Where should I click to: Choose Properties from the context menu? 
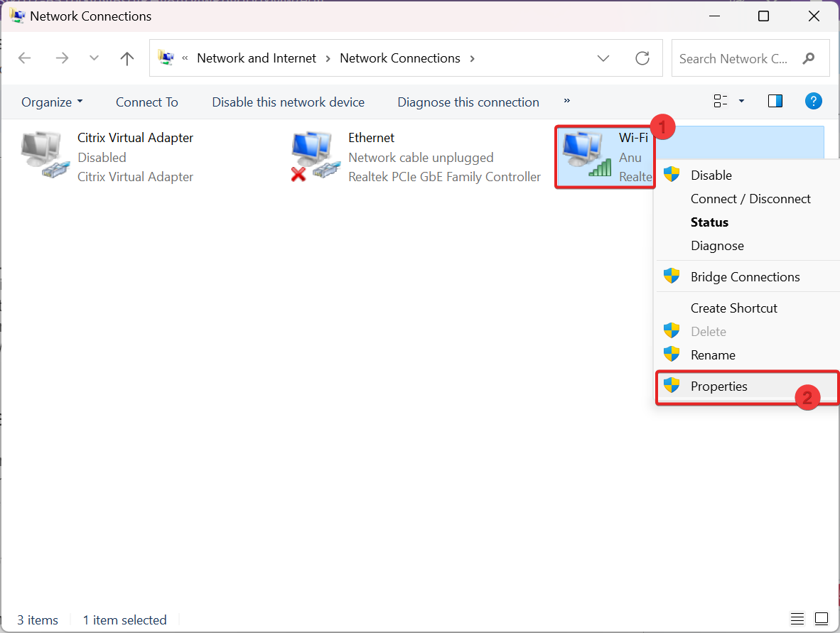pos(748,386)
